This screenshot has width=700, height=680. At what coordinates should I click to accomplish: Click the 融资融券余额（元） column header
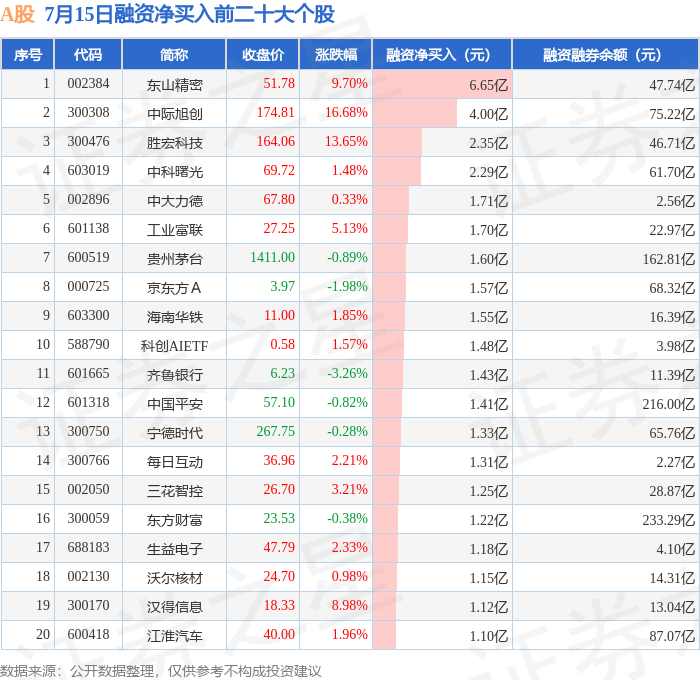point(605,54)
